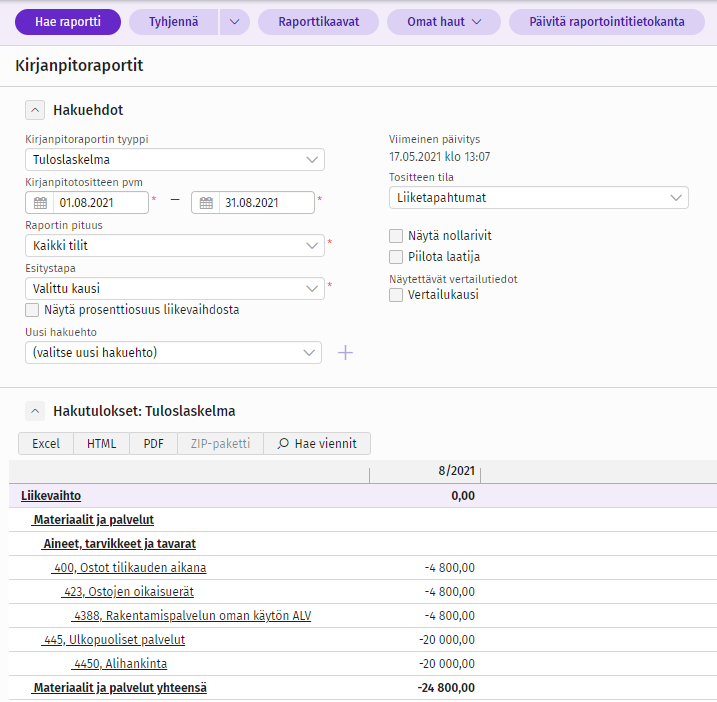
Task: Enable Näytä nollarivit checkbox
Action: coord(396,236)
